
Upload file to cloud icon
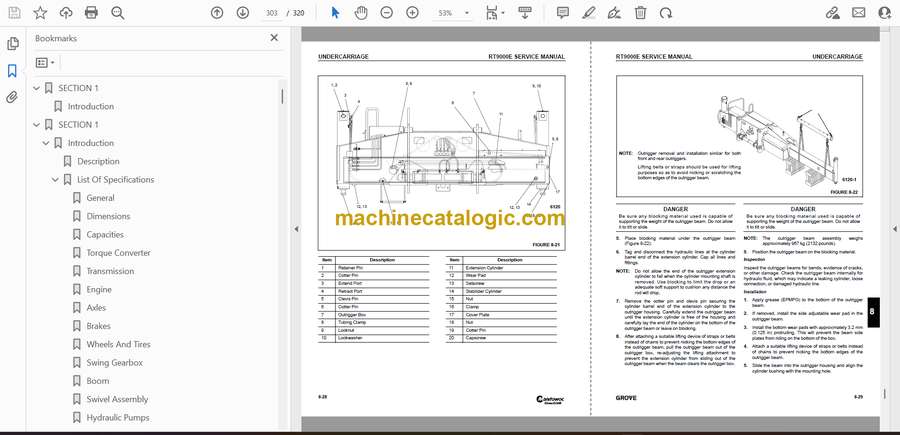pyautogui.click(x=66, y=13)
